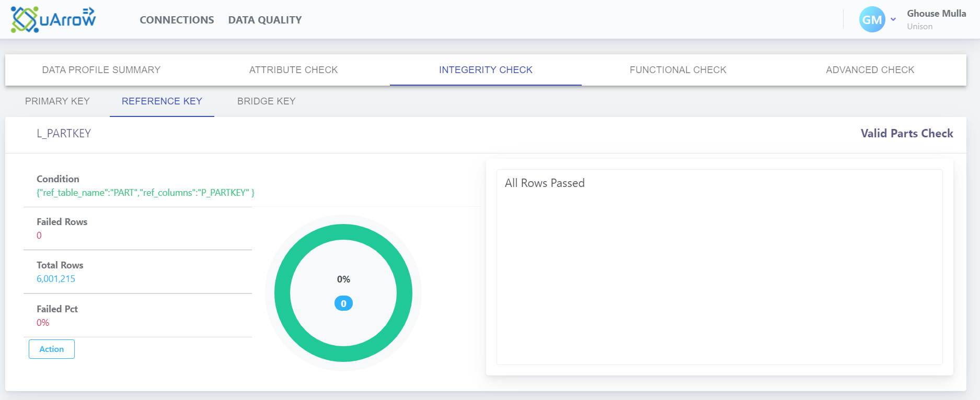Click the Failed Rows value 0
This screenshot has height=400, width=980.
39,236
